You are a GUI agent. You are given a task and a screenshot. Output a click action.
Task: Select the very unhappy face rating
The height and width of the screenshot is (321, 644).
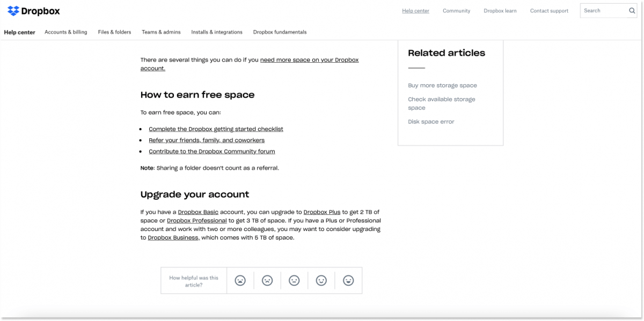pos(240,280)
